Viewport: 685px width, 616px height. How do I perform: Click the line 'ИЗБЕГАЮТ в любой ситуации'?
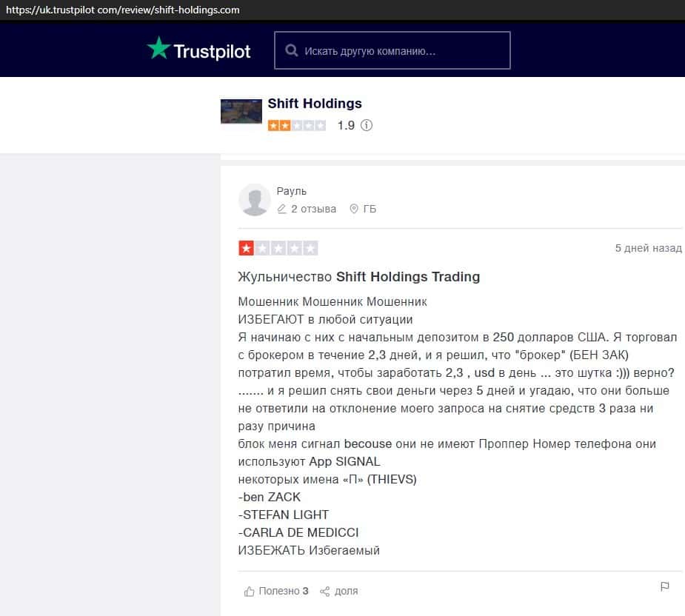(x=325, y=319)
